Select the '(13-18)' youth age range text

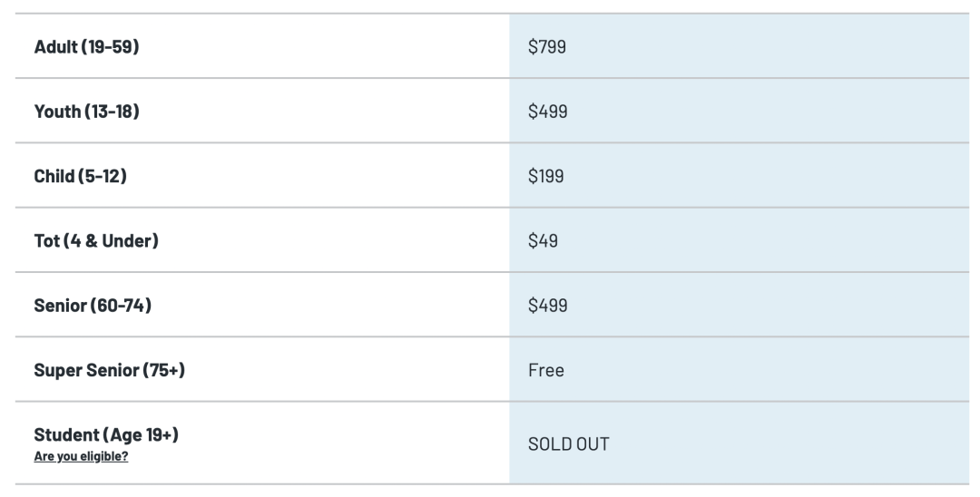tap(113, 112)
